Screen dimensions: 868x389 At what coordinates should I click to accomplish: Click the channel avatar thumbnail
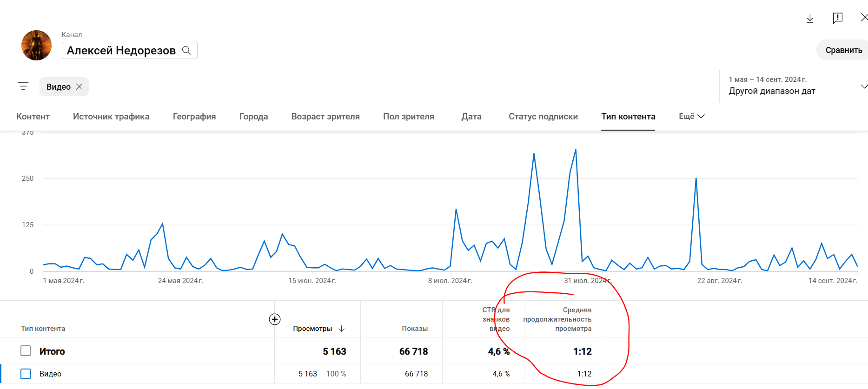(36, 46)
